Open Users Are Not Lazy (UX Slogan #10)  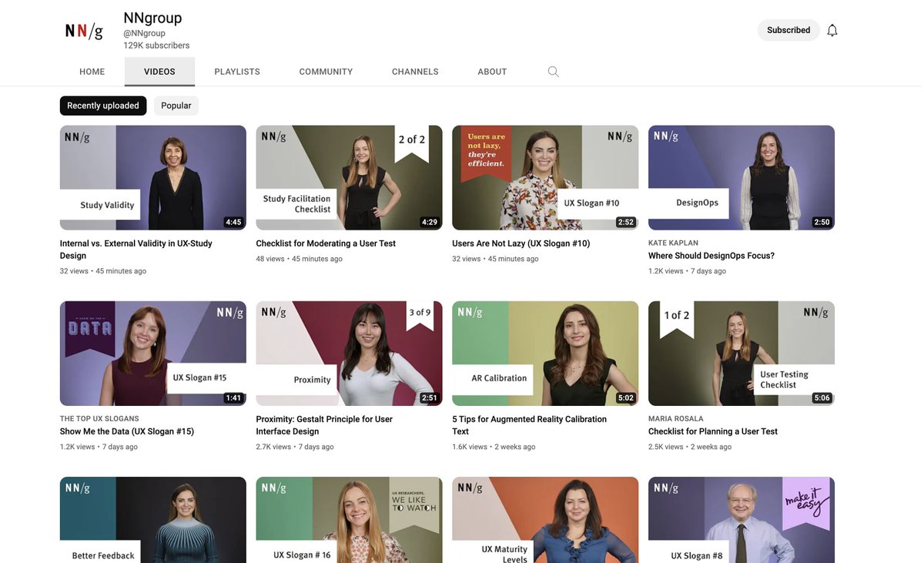(521, 242)
